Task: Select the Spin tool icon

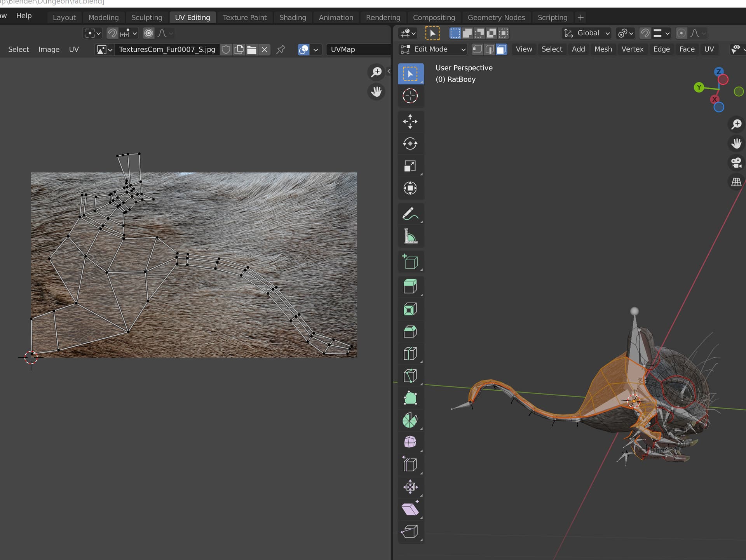Action: [x=410, y=420]
